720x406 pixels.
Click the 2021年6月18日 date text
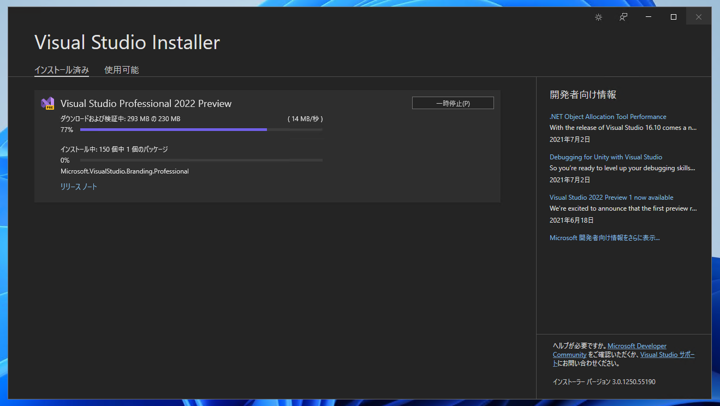pyautogui.click(x=571, y=220)
